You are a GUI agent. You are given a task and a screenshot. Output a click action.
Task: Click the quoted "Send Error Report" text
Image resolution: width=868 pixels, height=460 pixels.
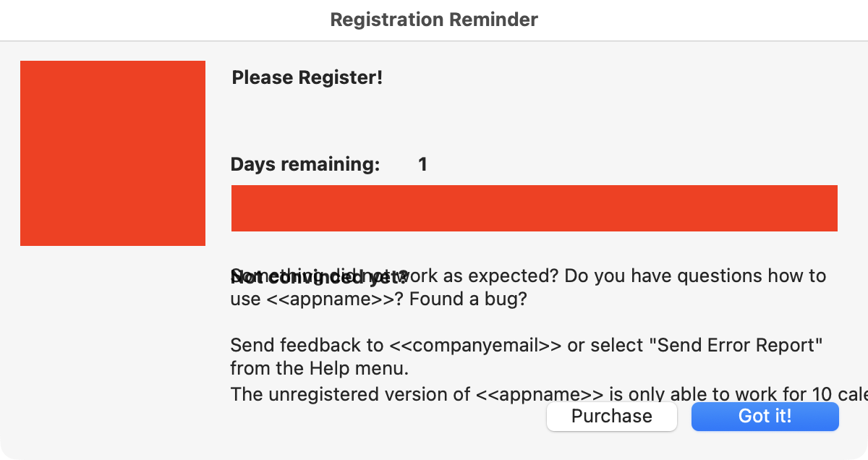pos(736,345)
